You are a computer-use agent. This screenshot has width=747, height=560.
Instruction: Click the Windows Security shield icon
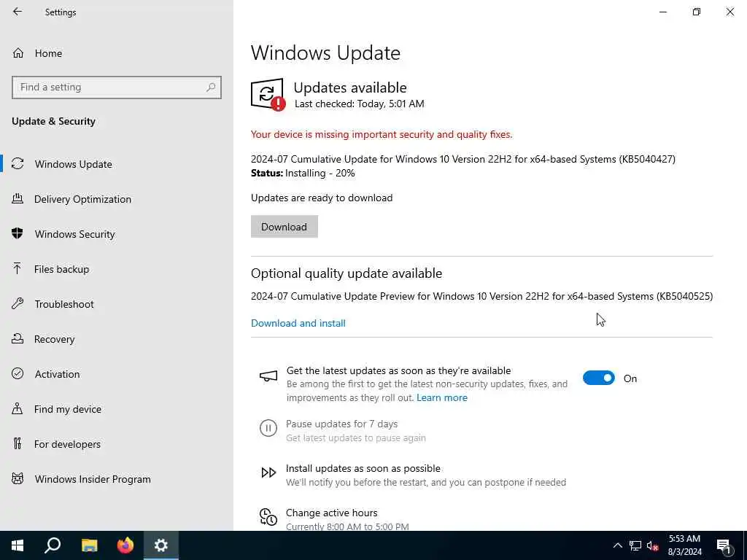point(18,234)
